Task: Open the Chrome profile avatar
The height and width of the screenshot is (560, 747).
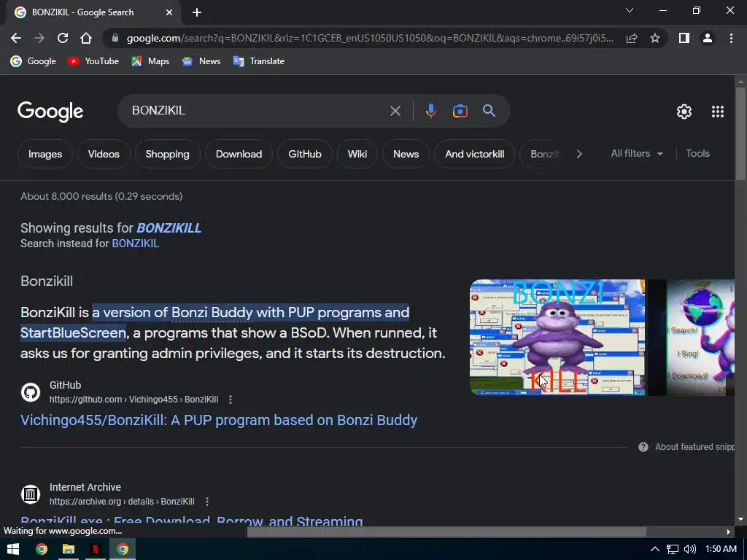Action: coord(708,38)
